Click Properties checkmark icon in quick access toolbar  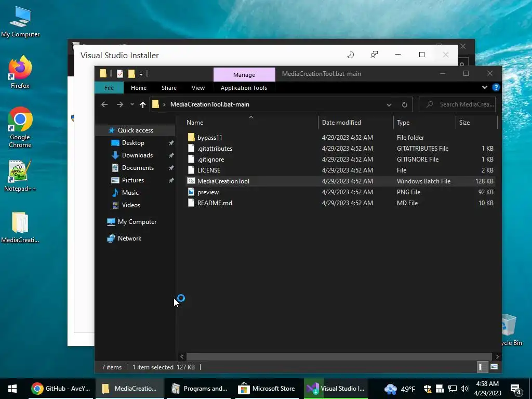[x=120, y=74]
